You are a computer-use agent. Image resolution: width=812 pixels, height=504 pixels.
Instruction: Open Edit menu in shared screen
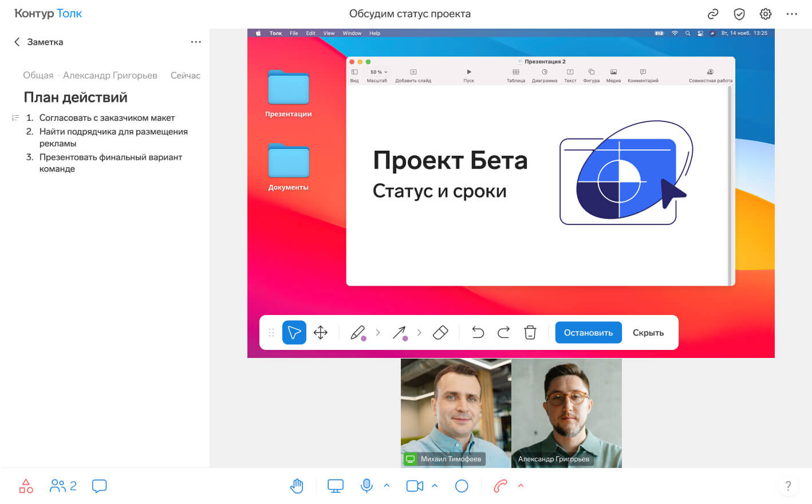310,33
